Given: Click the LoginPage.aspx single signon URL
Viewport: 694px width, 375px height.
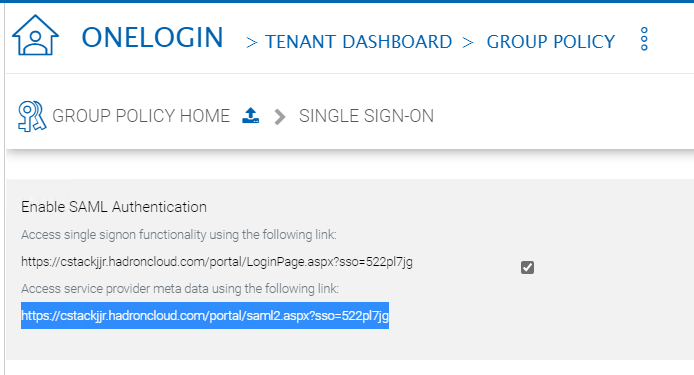Looking at the screenshot, I should pos(217,262).
